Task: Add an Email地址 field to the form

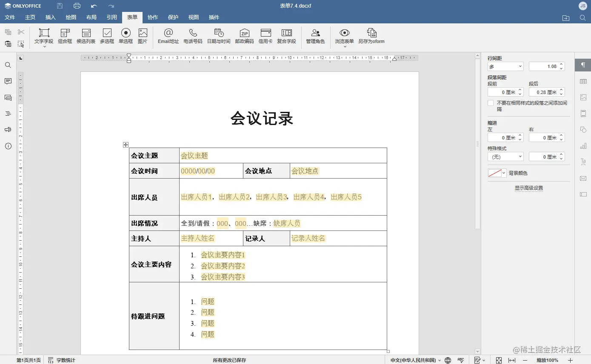Action: coord(168,37)
